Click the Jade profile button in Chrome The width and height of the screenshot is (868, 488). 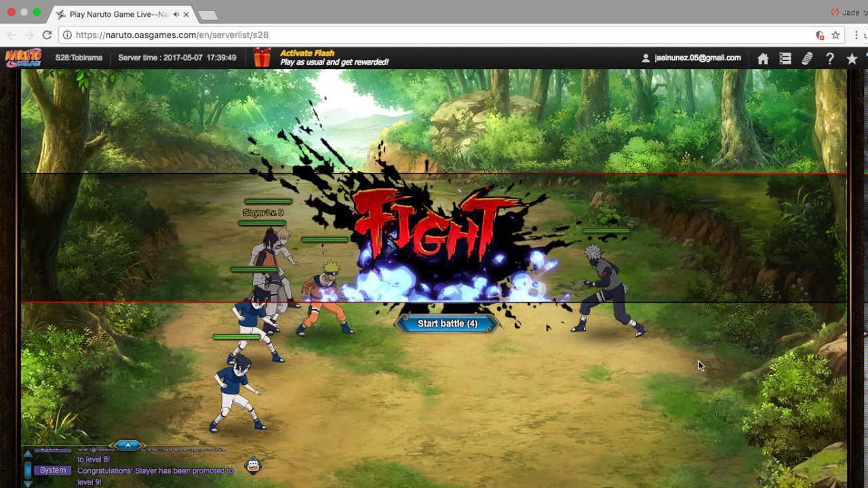coord(848,12)
